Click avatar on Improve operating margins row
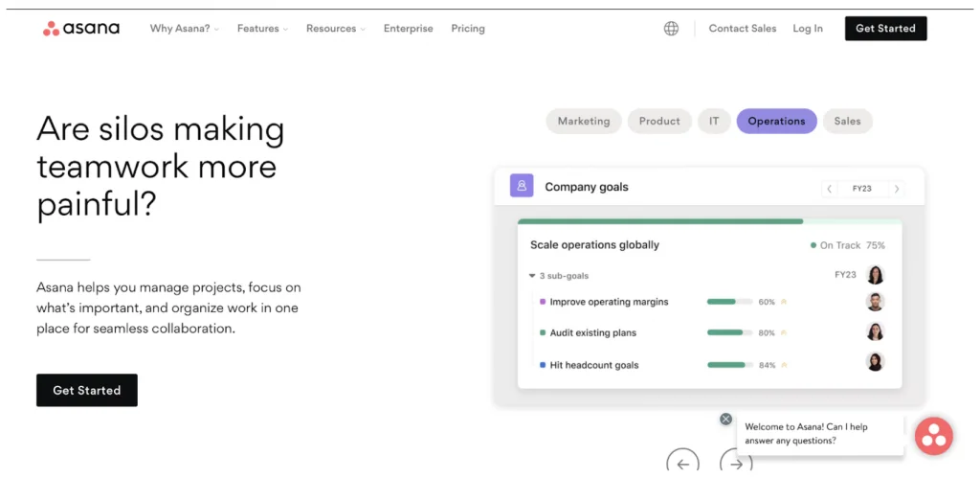 [875, 302]
